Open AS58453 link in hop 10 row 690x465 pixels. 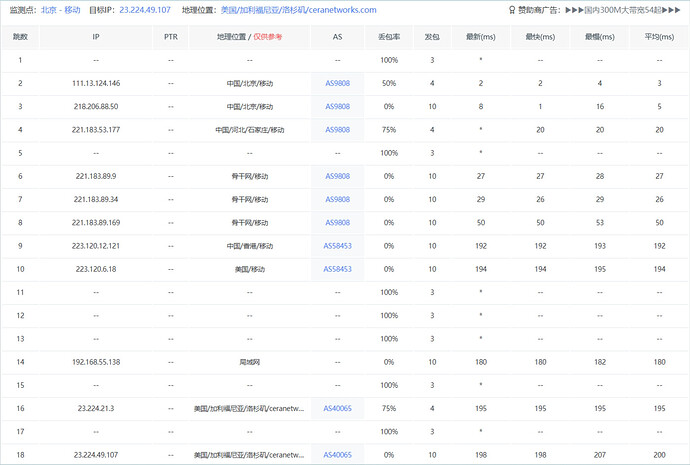click(338, 269)
